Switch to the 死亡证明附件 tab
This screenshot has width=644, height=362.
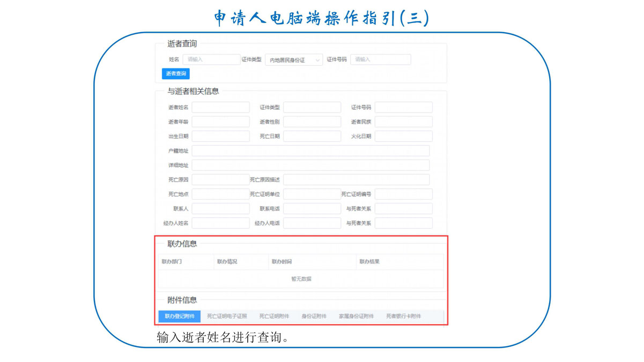click(274, 316)
